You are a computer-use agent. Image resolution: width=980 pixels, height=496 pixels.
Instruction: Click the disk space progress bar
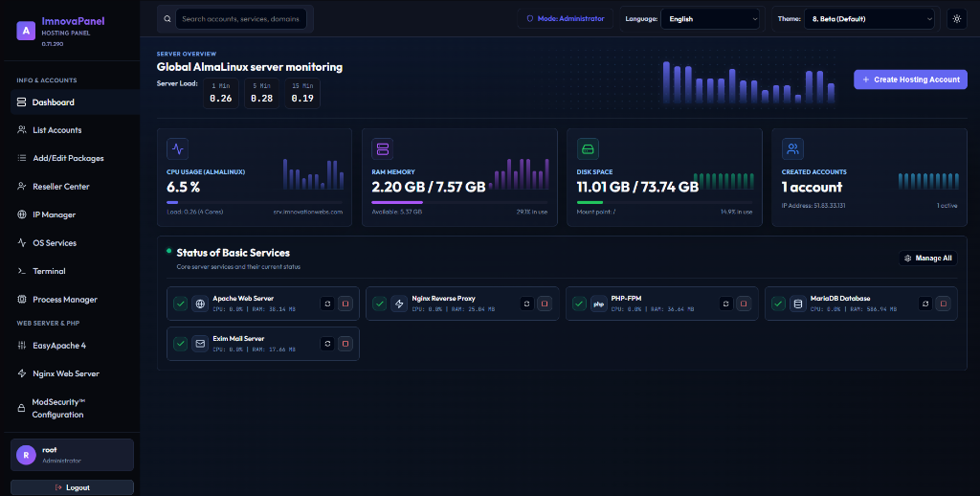(664, 202)
